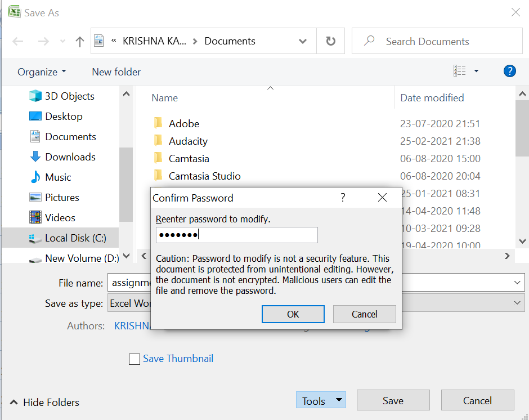Click New folder in toolbar
The image size is (529, 420).
pyautogui.click(x=116, y=72)
